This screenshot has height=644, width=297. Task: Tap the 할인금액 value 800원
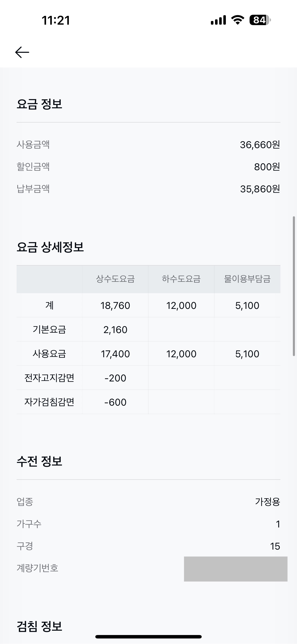pos(267,167)
